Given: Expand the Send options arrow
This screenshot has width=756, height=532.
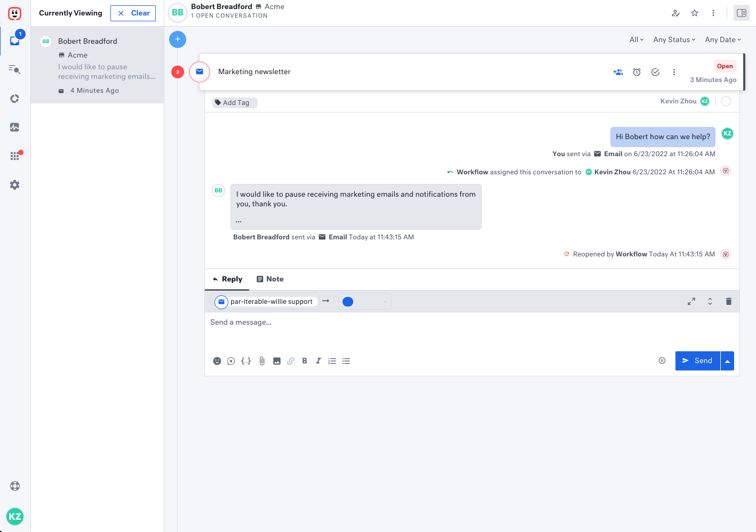Looking at the screenshot, I should tap(727, 361).
